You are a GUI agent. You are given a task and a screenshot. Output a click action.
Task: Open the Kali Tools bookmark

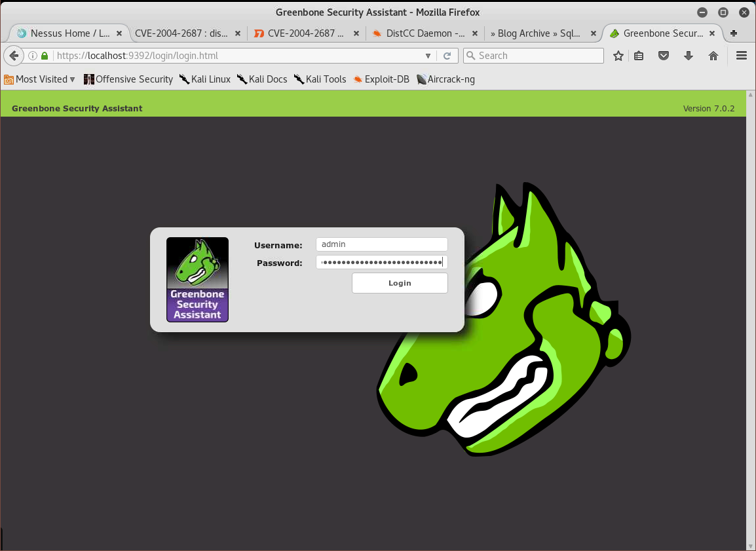(320, 79)
